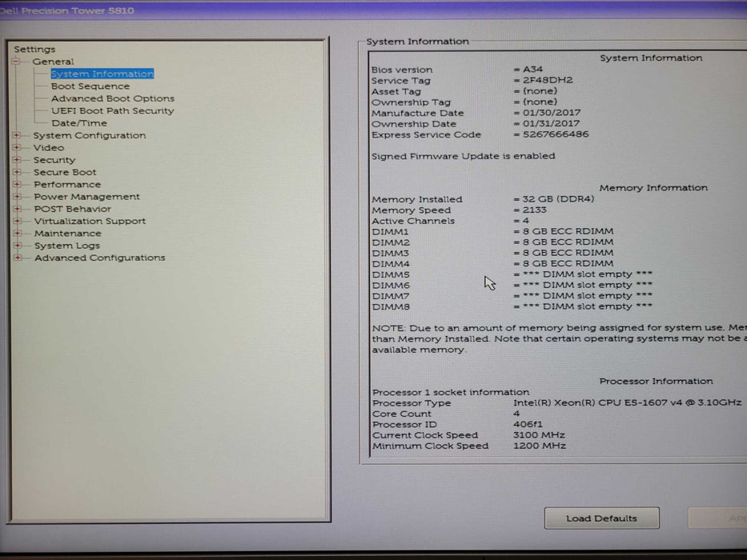Expand the Virtualization Support node

point(17,222)
